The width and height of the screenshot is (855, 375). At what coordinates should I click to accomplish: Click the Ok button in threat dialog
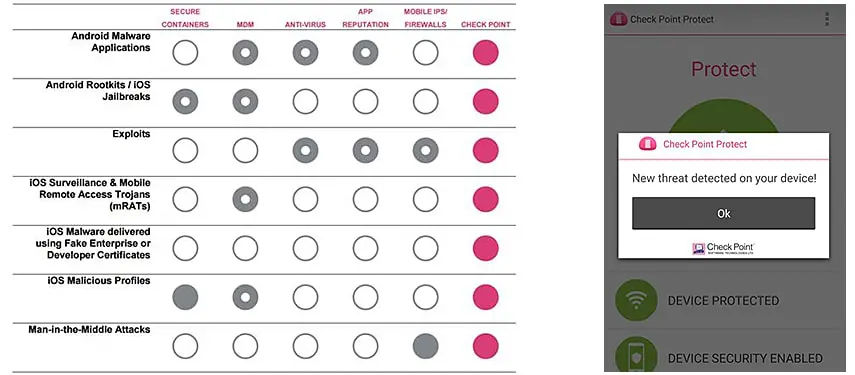723,213
